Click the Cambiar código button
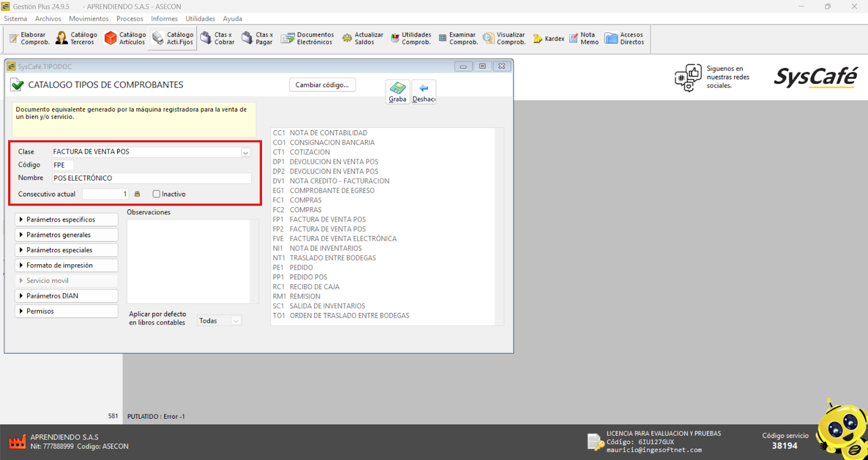The height and width of the screenshot is (460, 868). [x=322, y=85]
